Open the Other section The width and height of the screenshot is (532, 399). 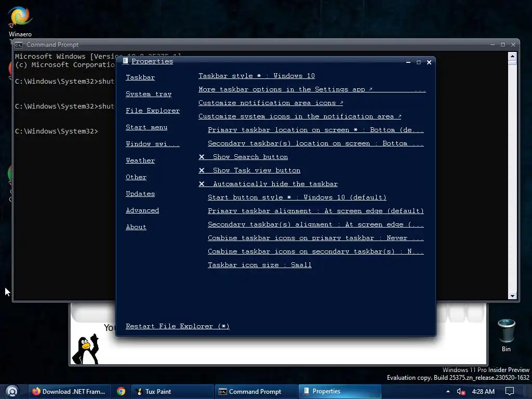pyautogui.click(x=136, y=177)
